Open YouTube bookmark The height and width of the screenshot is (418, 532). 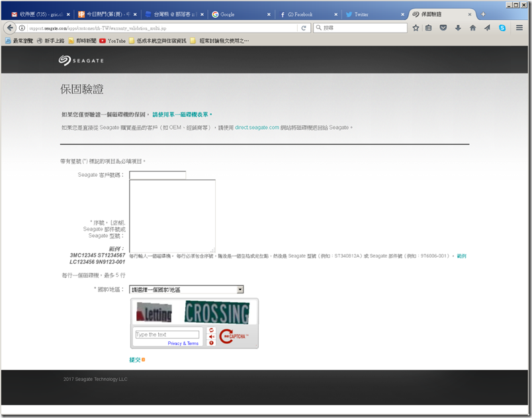[x=112, y=41]
